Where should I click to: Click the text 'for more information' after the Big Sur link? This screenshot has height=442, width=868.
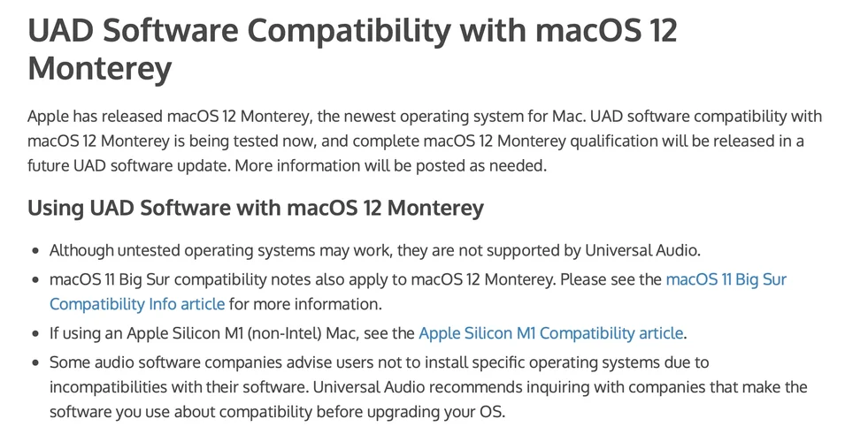[305, 304]
